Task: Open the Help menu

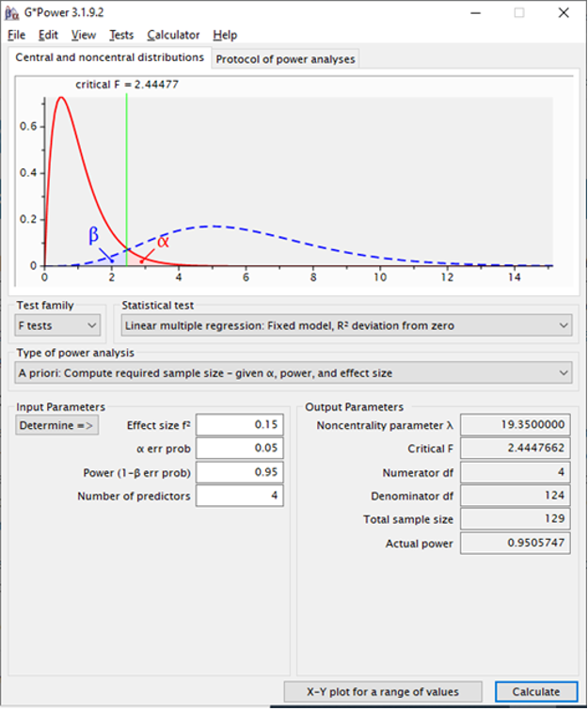Action: tap(225, 35)
